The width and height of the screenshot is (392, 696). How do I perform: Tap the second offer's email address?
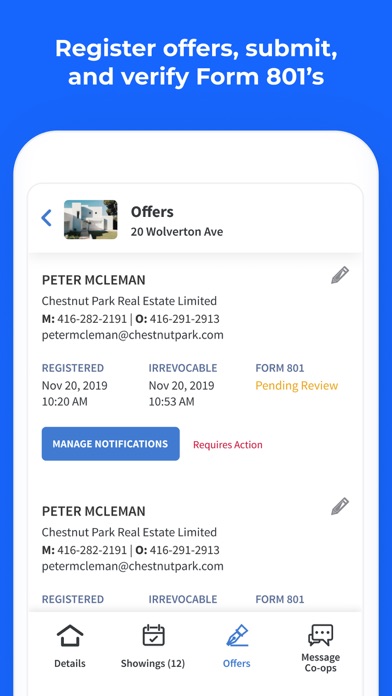point(133,566)
